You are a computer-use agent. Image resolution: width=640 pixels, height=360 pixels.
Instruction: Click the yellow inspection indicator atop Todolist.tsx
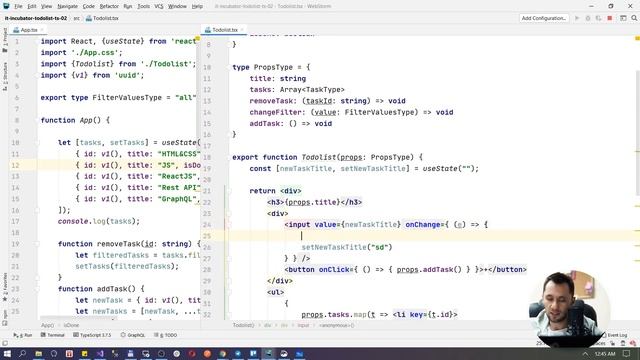pos(637,38)
